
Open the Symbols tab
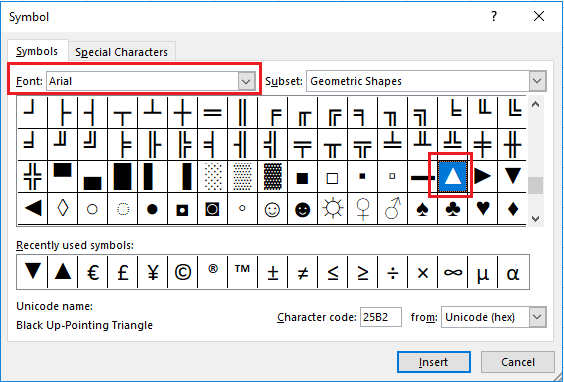[x=37, y=51]
